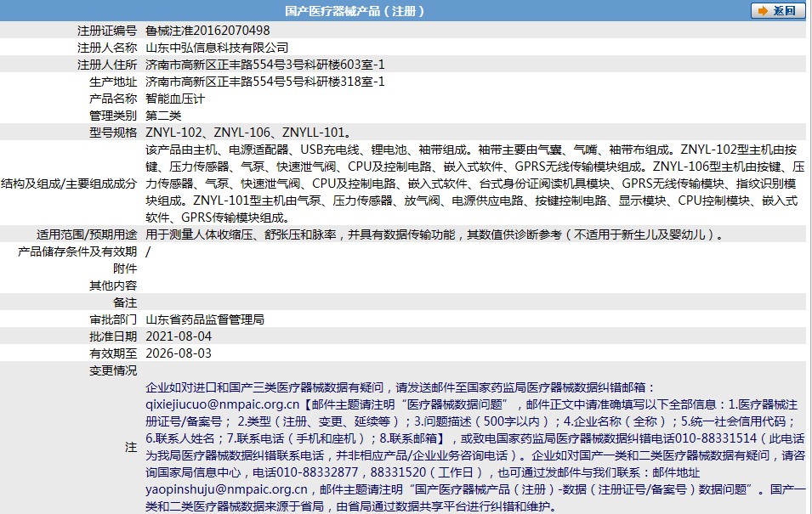The image size is (812, 514).
Task: Click the 审批部门 label
Action: pyautogui.click(x=113, y=319)
